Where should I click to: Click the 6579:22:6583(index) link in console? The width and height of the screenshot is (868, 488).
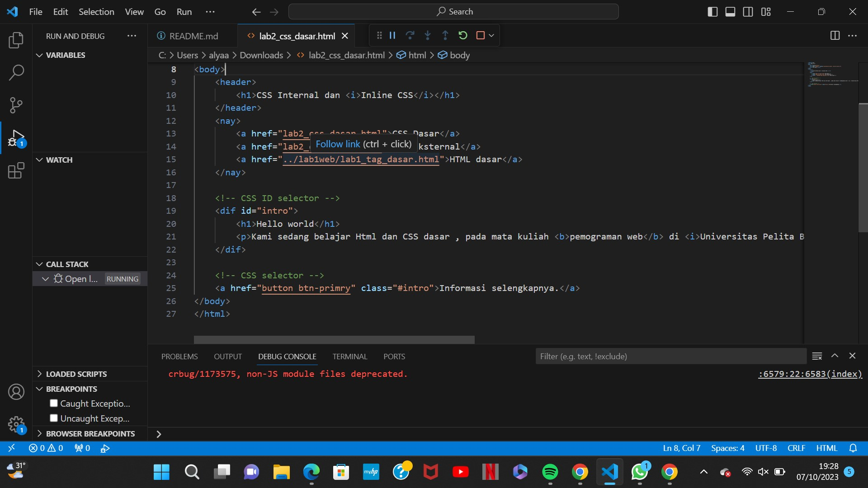(x=809, y=374)
